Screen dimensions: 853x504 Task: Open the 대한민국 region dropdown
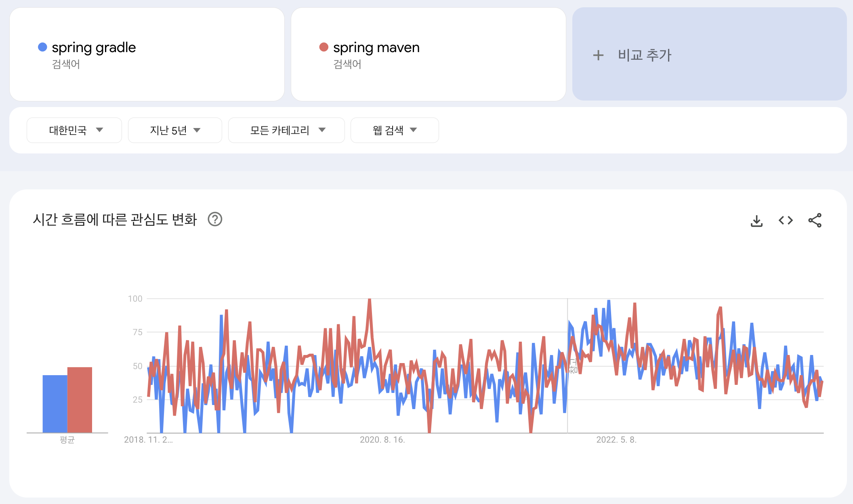tap(74, 130)
